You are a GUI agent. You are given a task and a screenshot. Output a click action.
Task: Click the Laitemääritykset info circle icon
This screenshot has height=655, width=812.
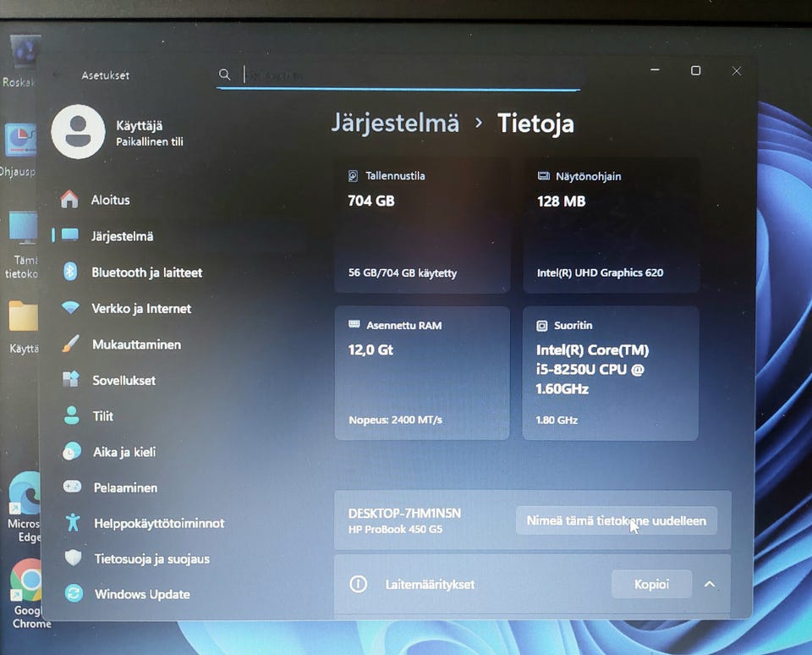pyautogui.click(x=358, y=584)
